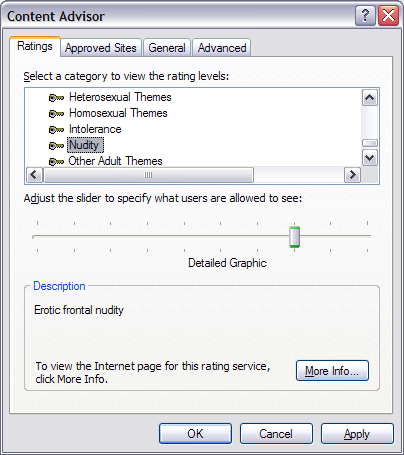The width and height of the screenshot is (404, 455).
Task: Click the key icon next to Intolerance
Action: [56, 130]
